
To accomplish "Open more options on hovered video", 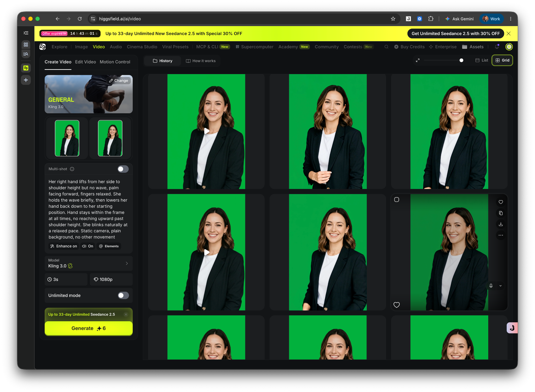I will (501, 235).
